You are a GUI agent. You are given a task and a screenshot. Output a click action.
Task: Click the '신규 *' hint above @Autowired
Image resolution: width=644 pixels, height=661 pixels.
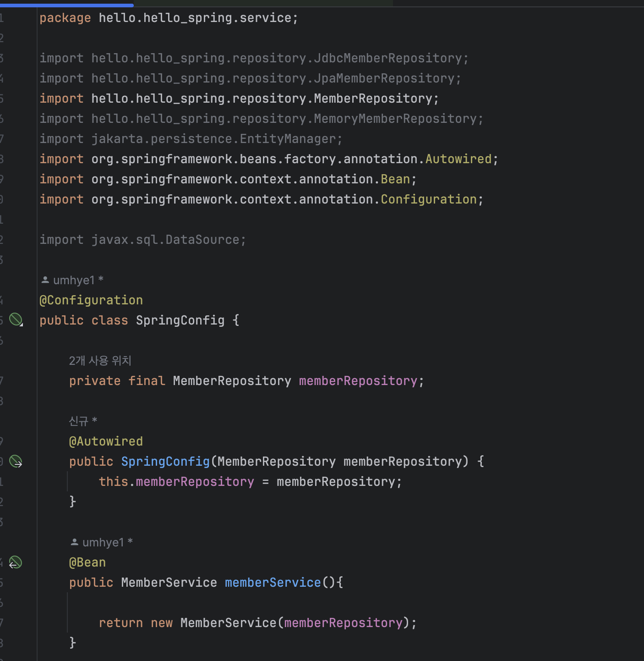(x=83, y=421)
